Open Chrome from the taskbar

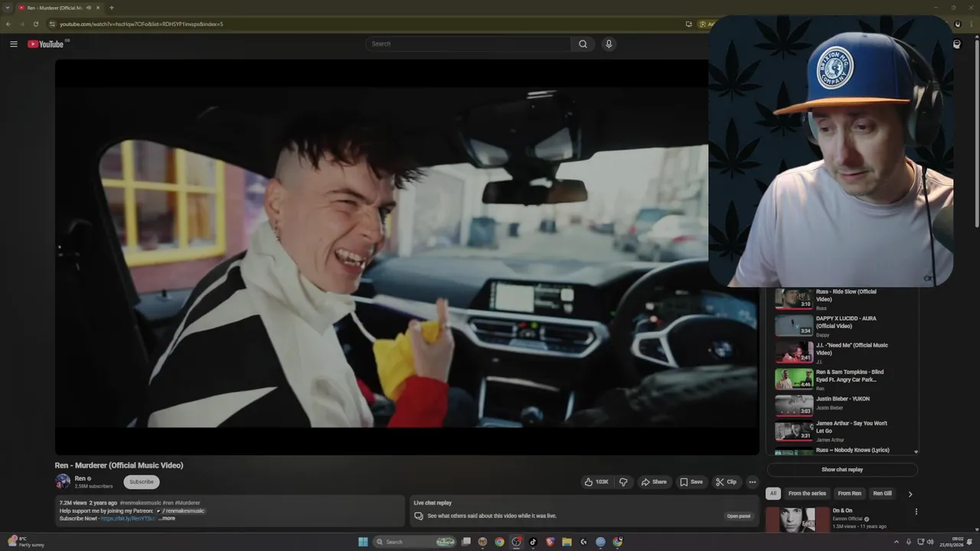pyautogui.click(x=499, y=542)
